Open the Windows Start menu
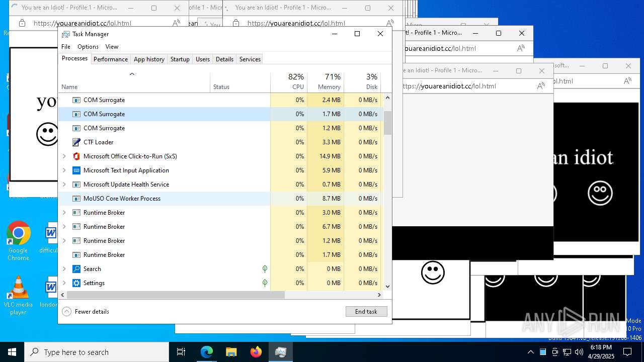 (12, 352)
